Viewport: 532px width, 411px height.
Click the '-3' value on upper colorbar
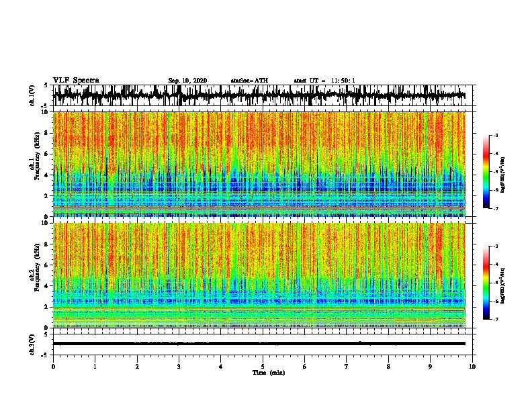click(495, 135)
